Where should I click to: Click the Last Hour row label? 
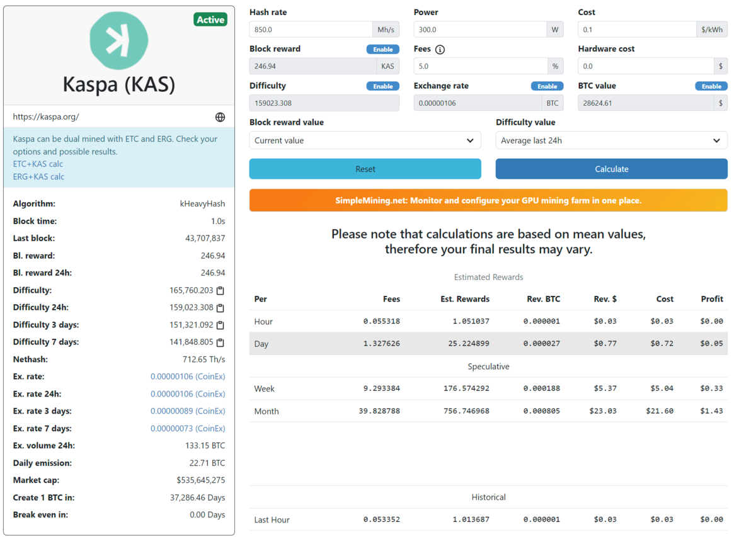point(272,520)
